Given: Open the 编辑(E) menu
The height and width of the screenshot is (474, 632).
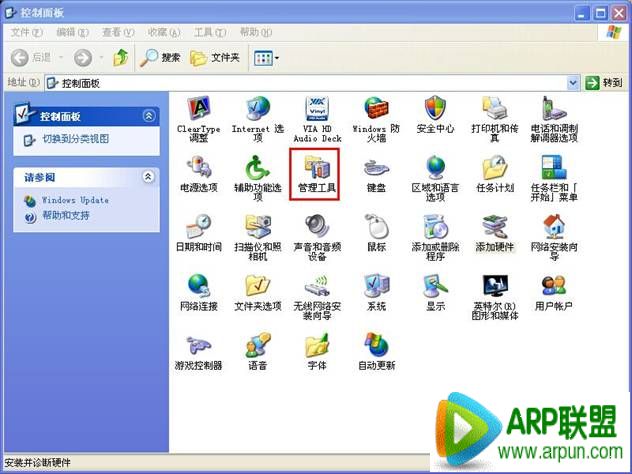Looking at the screenshot, I should [72, 32].
